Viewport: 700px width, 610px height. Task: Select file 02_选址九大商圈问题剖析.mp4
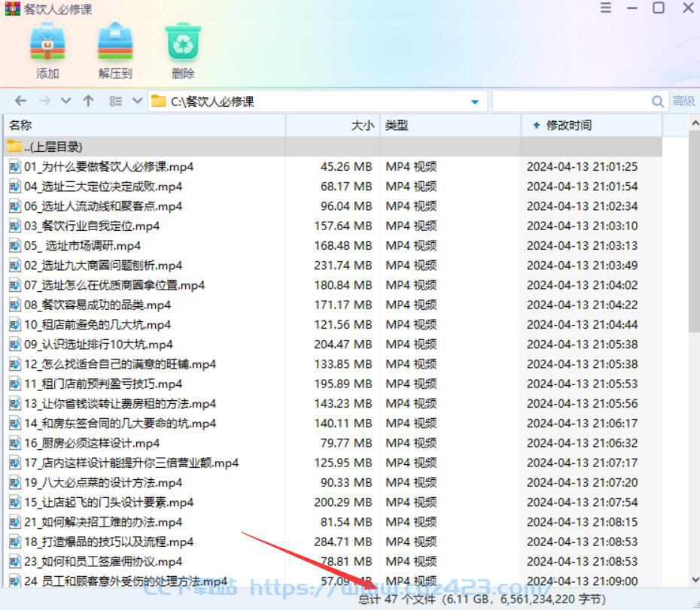tap(333, 266)
